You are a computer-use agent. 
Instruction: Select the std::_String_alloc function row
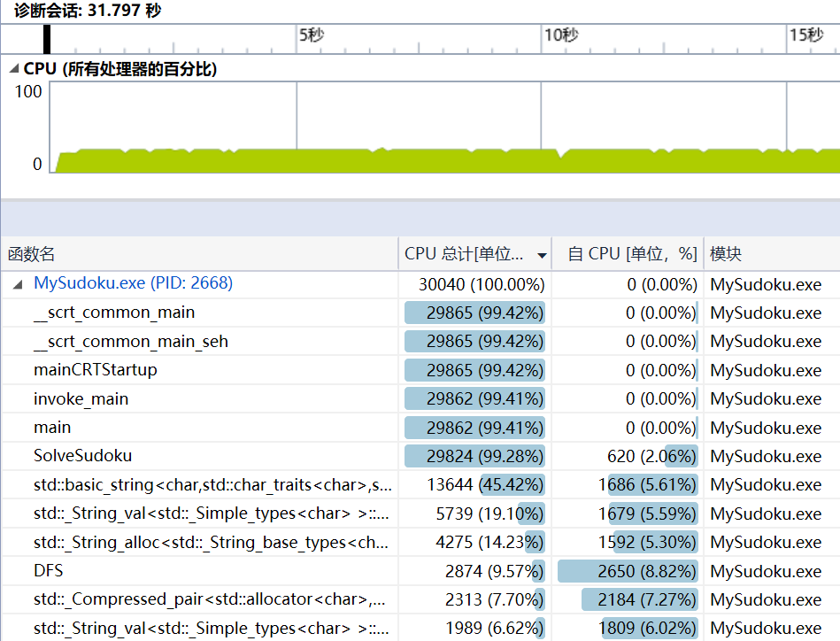click(211, 543)
